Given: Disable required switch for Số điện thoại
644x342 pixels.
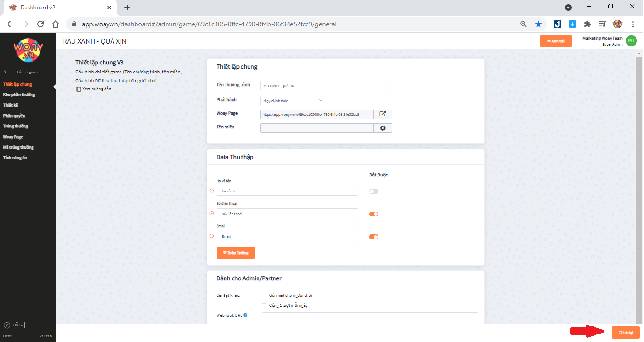Looking at the screenshot, I should (374, 214).
